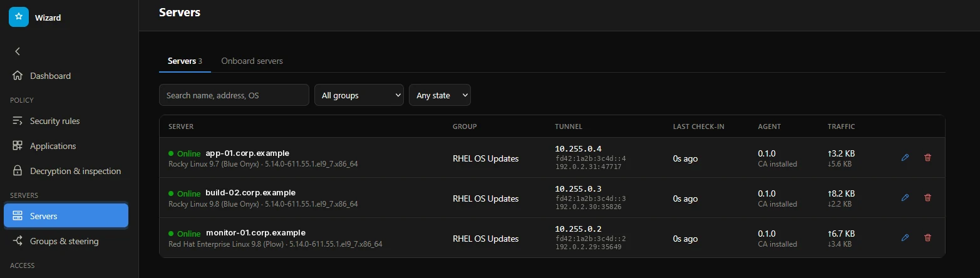Click the search name, address, OS field
The width and height of the screenshot is (980, 278).
[x=234, y=95]
